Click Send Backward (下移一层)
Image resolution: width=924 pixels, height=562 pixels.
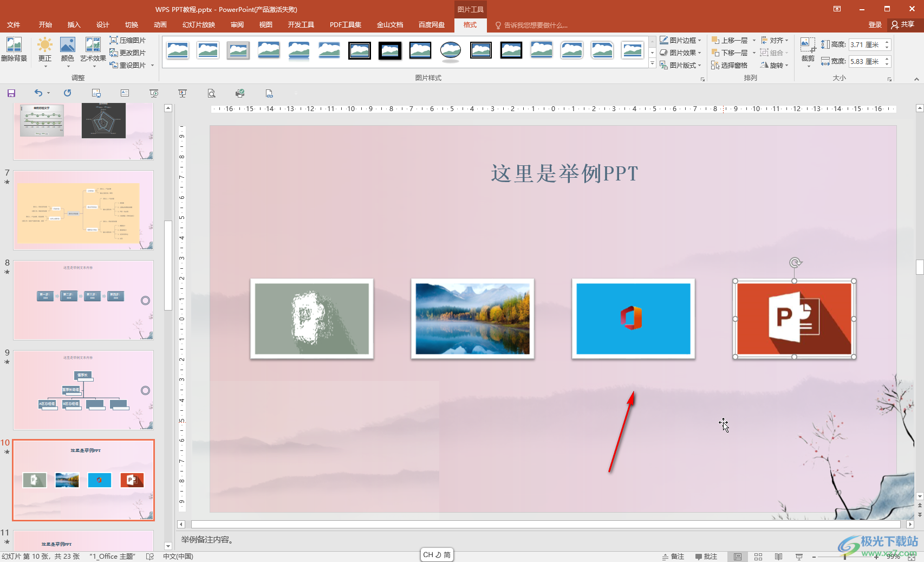pos(730,53)
